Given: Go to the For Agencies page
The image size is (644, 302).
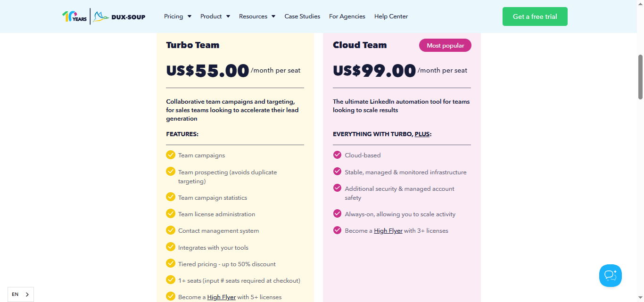Looking at the screenshot, I should (347, 16).
